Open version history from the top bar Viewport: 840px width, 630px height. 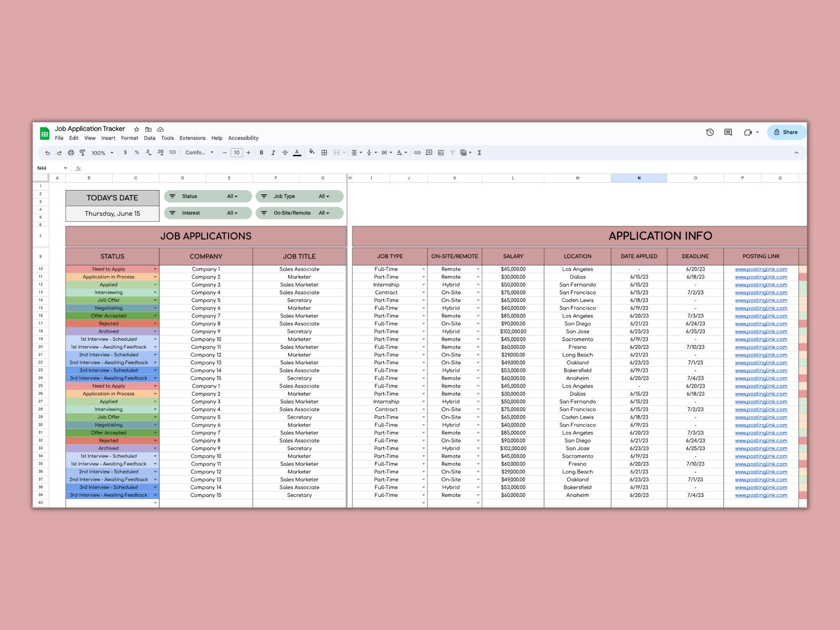click(709, 132)
